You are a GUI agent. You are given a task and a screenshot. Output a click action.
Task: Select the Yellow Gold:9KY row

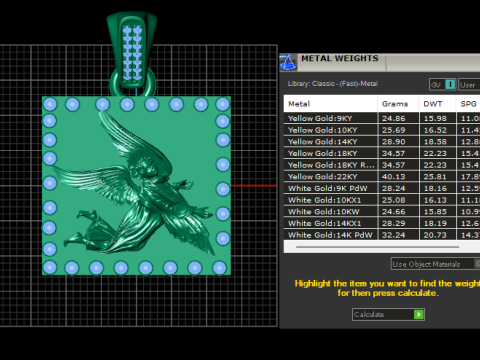pos(382,118)
